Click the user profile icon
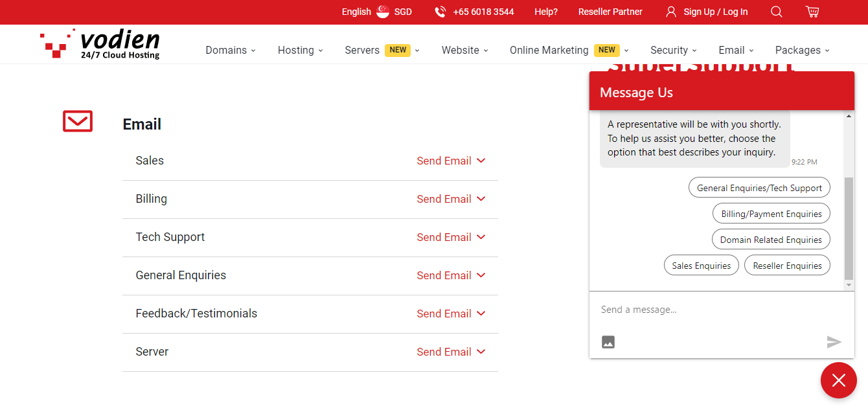 (x=671, y=12)
